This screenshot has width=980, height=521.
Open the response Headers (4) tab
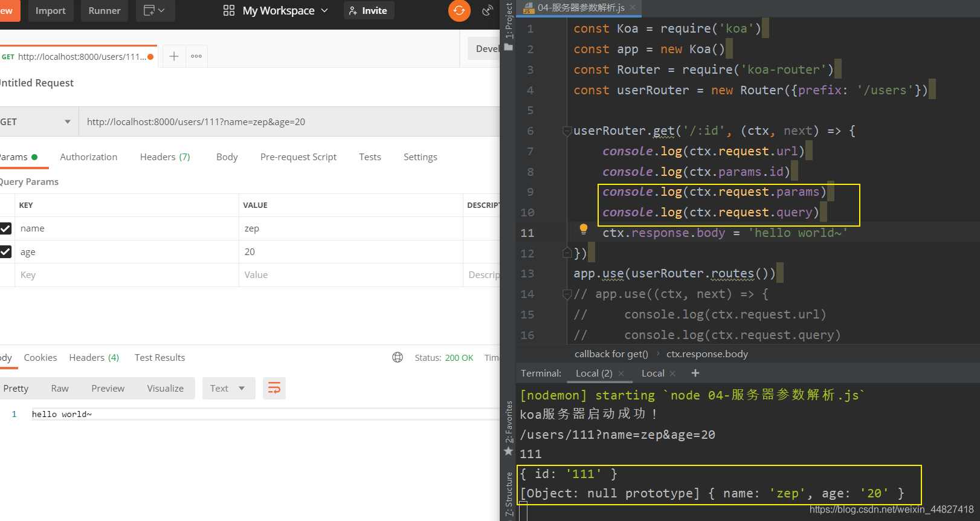[94, 357]
